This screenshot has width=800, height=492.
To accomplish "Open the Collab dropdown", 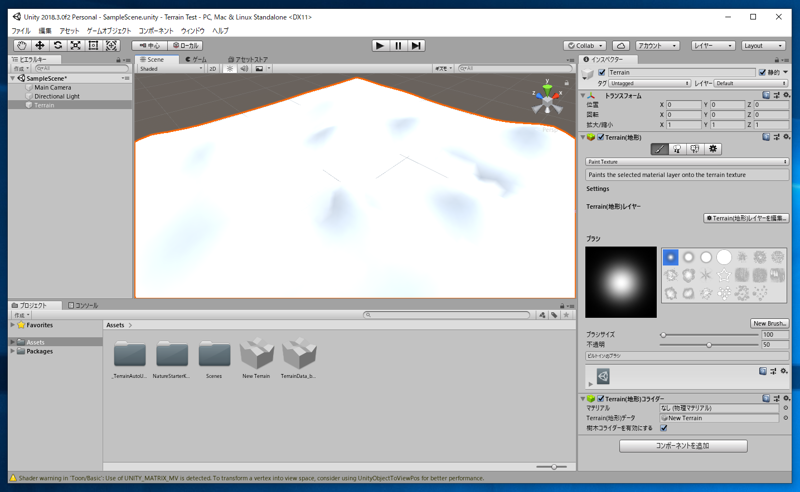I will click(x=585, y=45).
